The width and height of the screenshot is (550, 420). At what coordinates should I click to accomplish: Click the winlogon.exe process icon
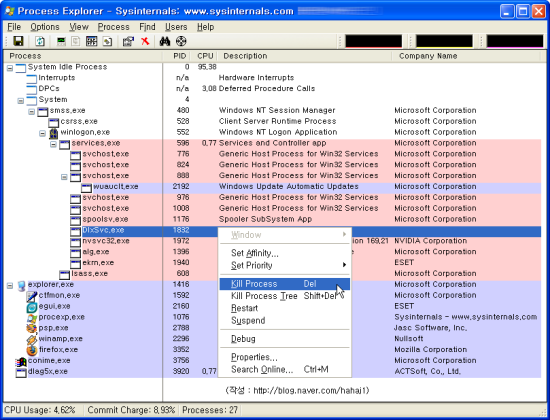[x=54, y=133]
